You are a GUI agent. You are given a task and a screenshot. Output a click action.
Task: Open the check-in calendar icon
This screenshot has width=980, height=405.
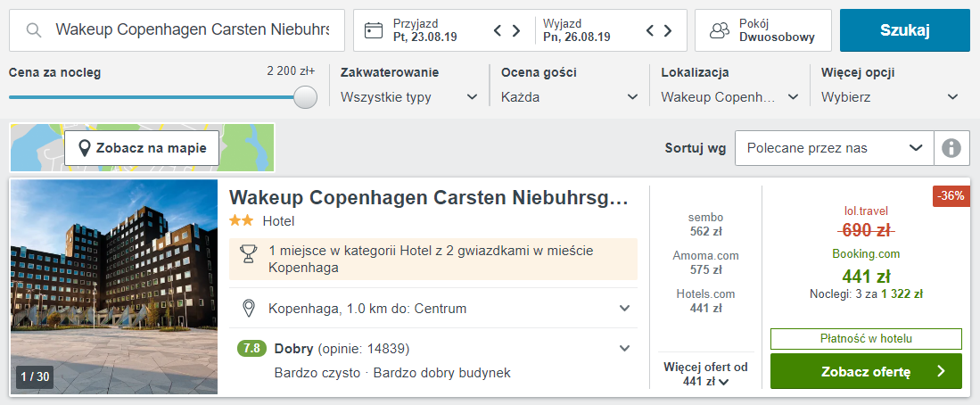(x=373, y=30)
